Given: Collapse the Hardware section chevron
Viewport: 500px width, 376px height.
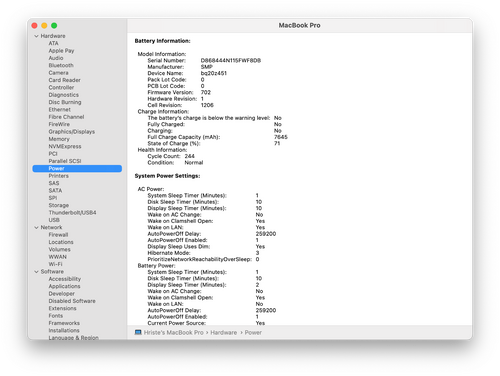Looking at the screenshot, I should click(x=36, y=36).
